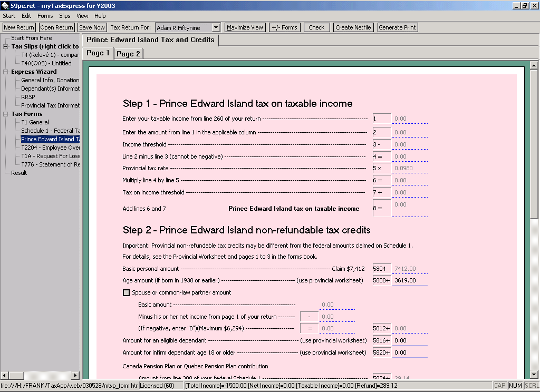
Task: Click Generate Print in the toolbar
Action: coord(398,27)
